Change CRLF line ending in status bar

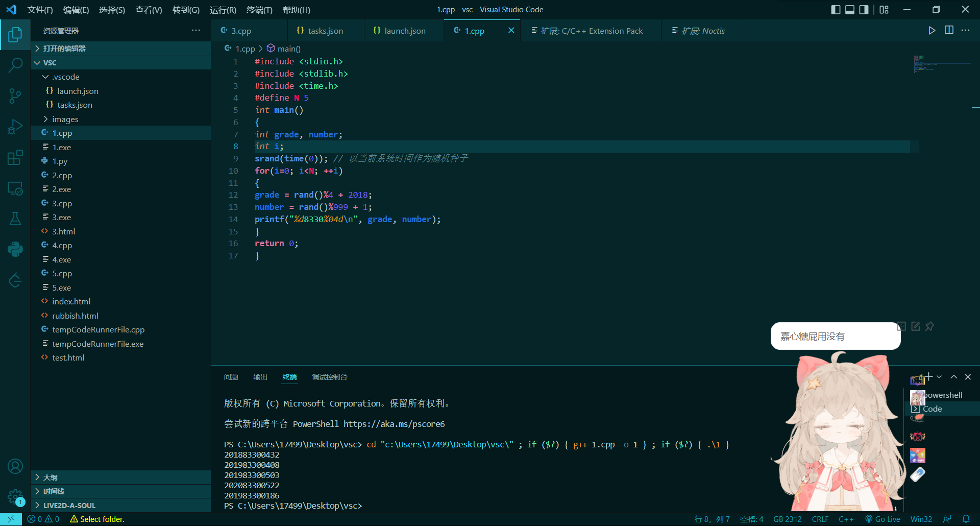pos(820,519)
